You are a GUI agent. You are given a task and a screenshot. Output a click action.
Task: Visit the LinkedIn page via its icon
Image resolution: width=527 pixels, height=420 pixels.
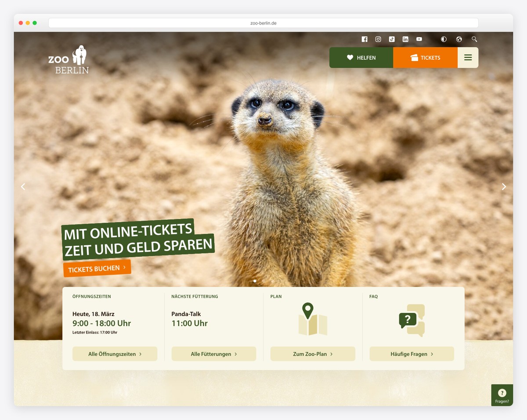tap(405, 39)
